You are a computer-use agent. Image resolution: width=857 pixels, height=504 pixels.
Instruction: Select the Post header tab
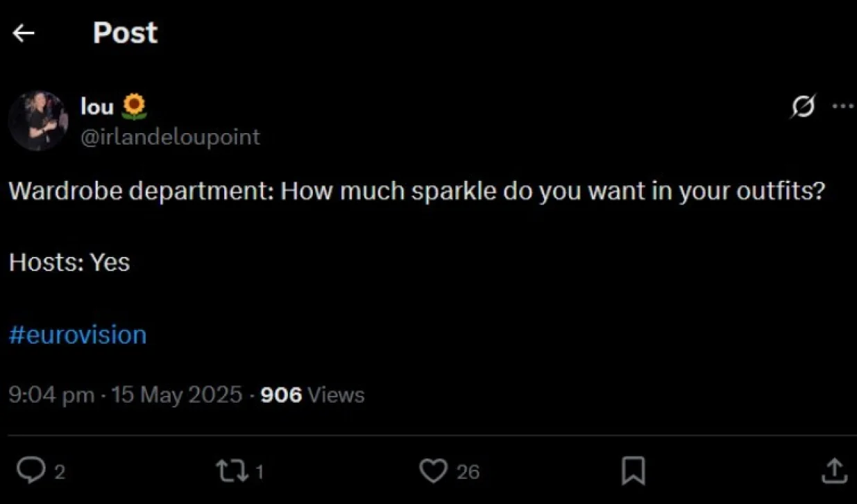125,33
